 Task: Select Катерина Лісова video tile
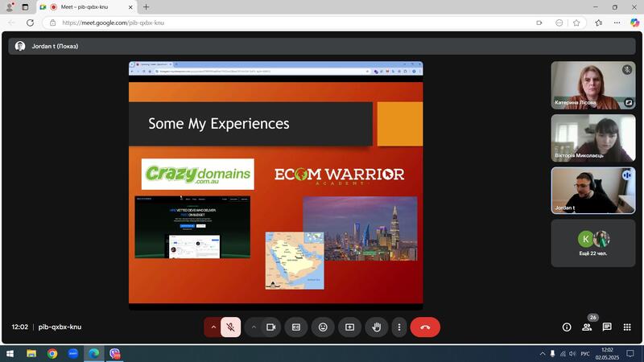(593, 85)
